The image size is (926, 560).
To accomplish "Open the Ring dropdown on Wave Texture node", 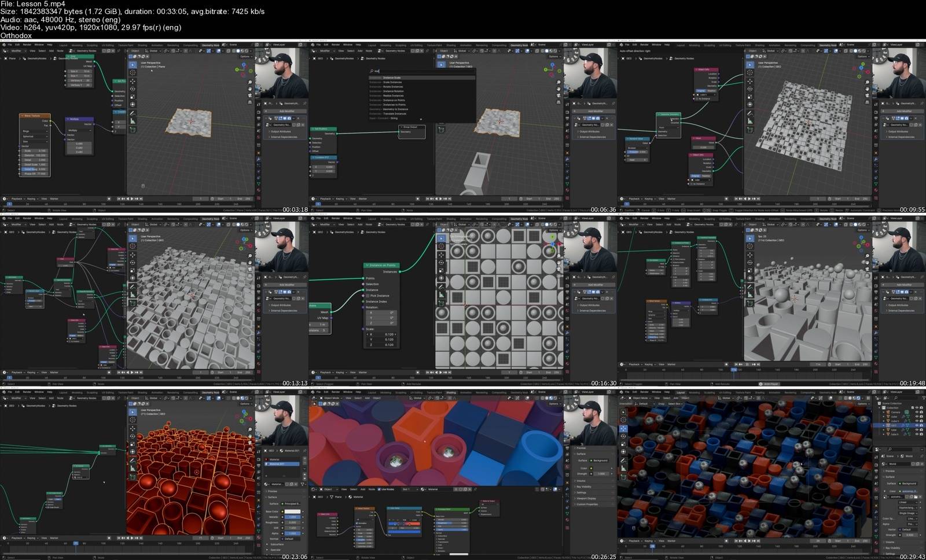I will pyautogui.click(x=35, y=131).
